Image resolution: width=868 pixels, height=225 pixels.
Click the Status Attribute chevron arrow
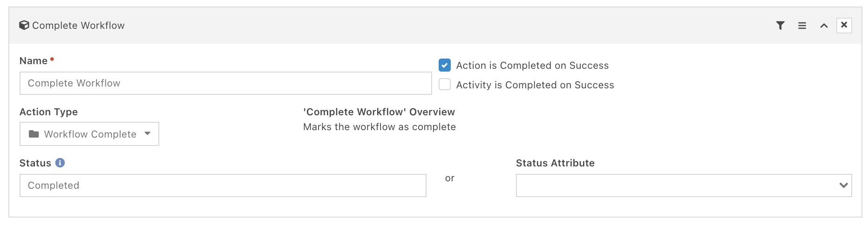[843, 185]
